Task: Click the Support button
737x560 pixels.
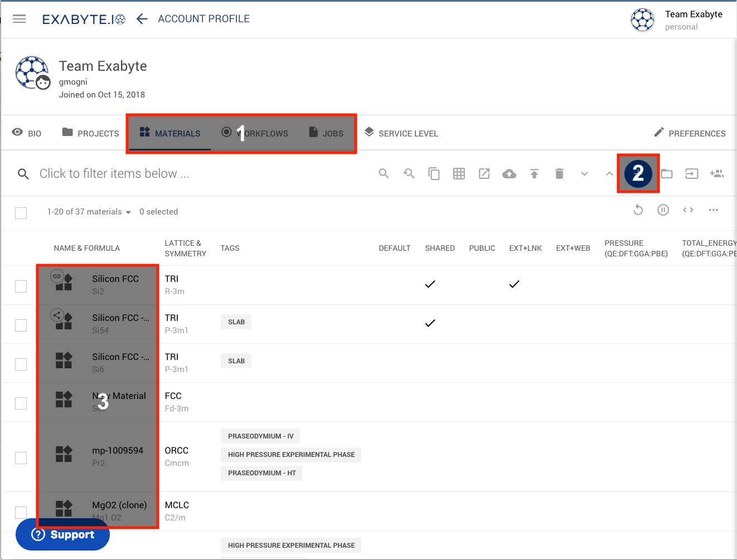Action: pos(62,534)
